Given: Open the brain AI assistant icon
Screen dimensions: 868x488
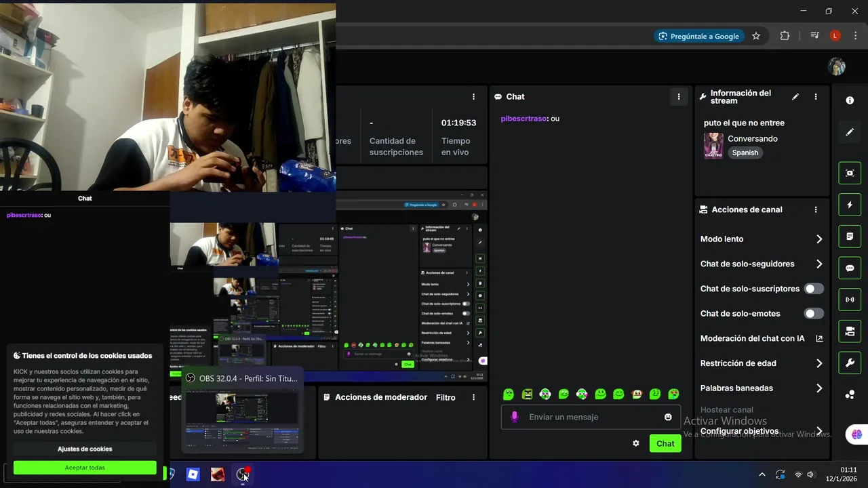Looking at the screenshot, I should click(x=856, y=434).
